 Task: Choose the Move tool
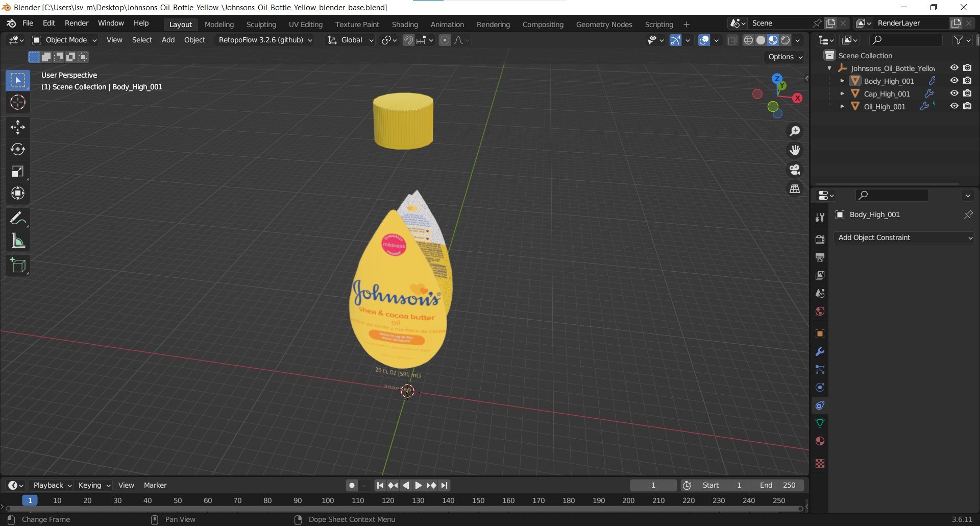tap(18, 127)
